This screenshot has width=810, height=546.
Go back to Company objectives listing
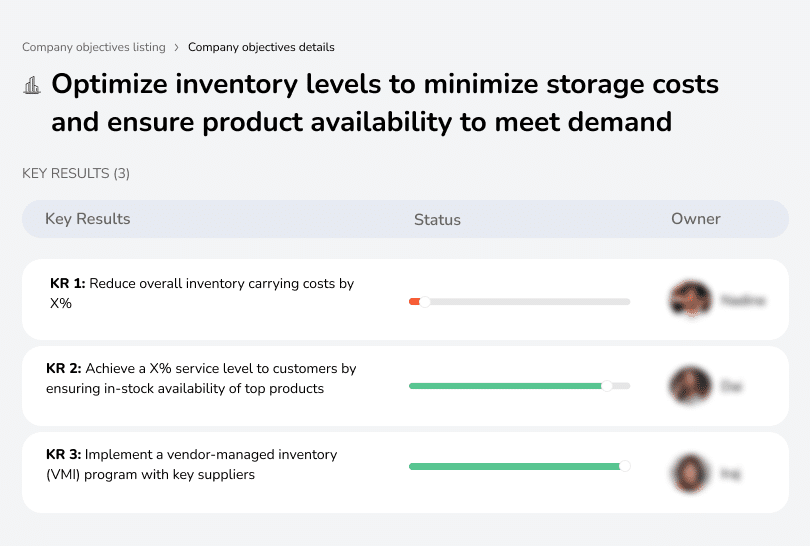93,47
